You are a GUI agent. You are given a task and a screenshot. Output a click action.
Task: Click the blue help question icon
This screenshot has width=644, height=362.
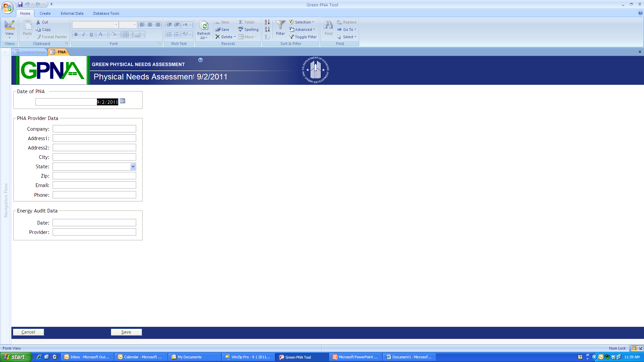(x=201, y=60)
